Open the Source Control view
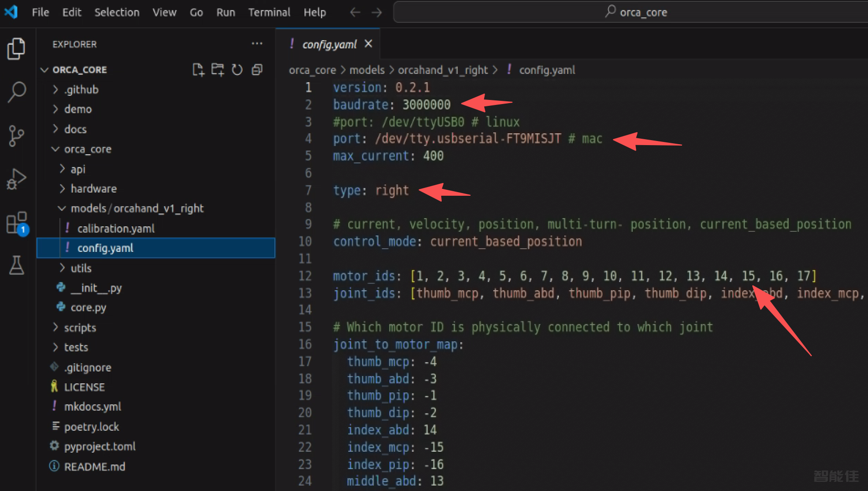868x491 pixels. click(16, 136)
